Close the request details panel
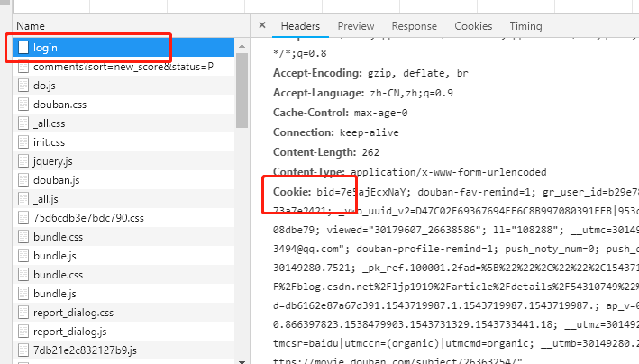 262,25
